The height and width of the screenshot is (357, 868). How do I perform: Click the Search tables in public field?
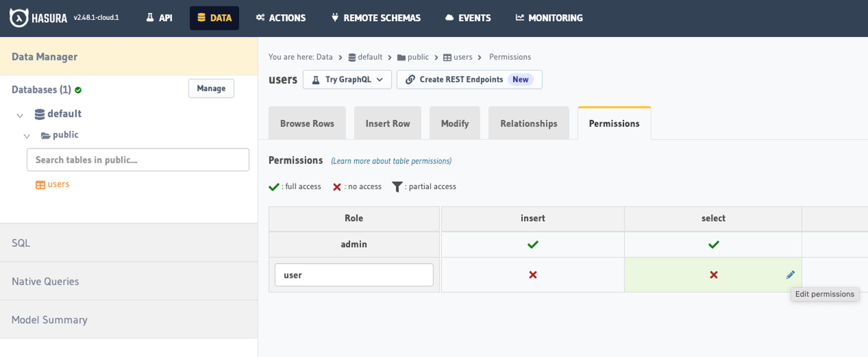[138, 160]
